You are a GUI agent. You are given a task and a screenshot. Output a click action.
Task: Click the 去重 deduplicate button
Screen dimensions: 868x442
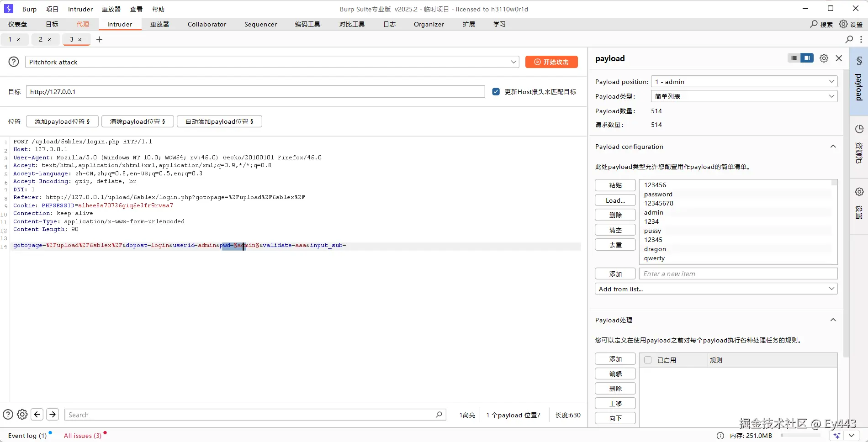[x=615, y=245]
